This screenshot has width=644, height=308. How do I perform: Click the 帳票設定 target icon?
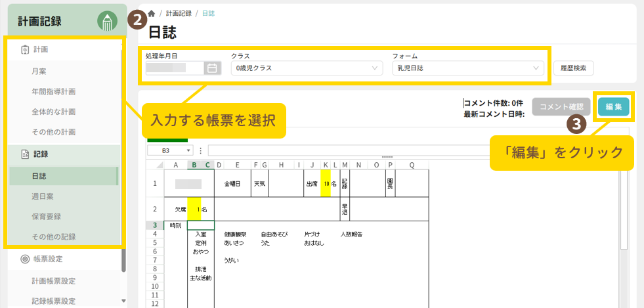[25, 259]
